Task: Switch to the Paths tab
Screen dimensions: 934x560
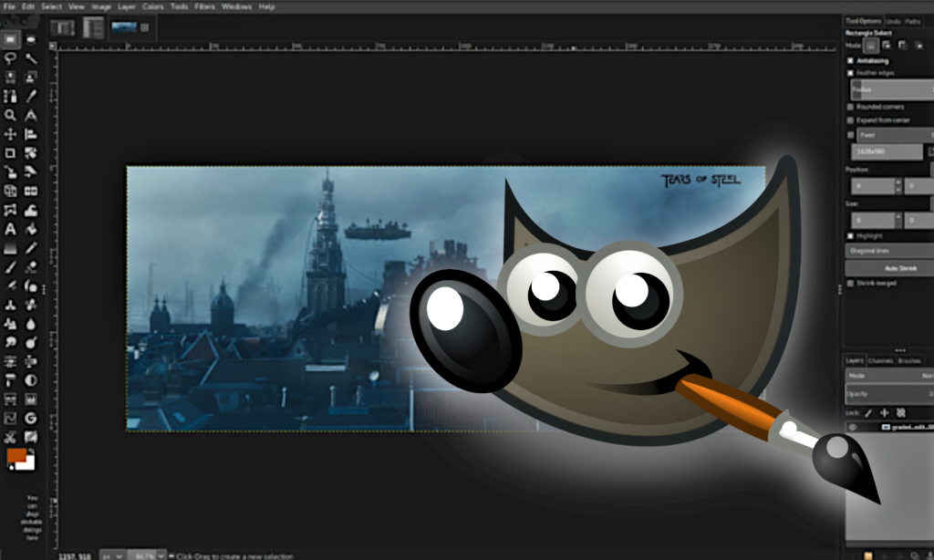Action: pos(912,22)
